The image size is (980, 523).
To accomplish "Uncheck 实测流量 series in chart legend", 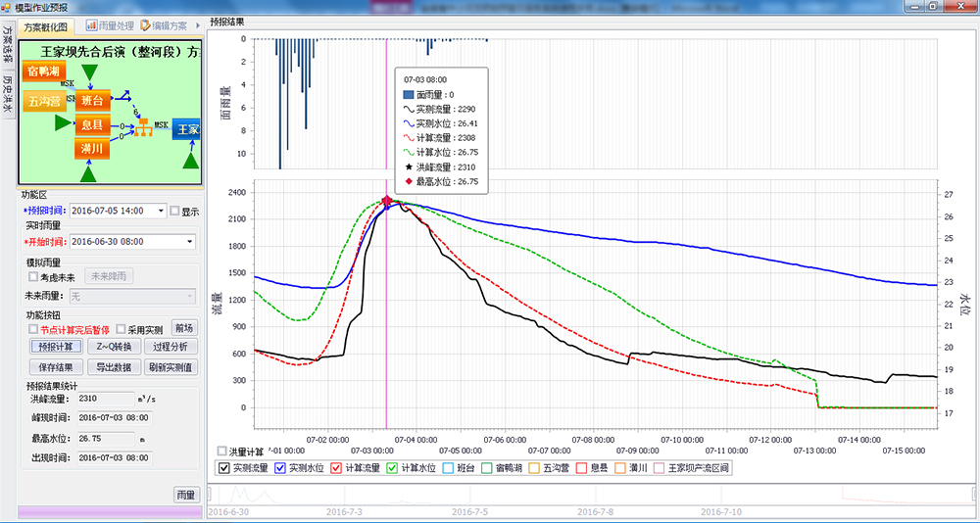I will (x=224, y=468).
